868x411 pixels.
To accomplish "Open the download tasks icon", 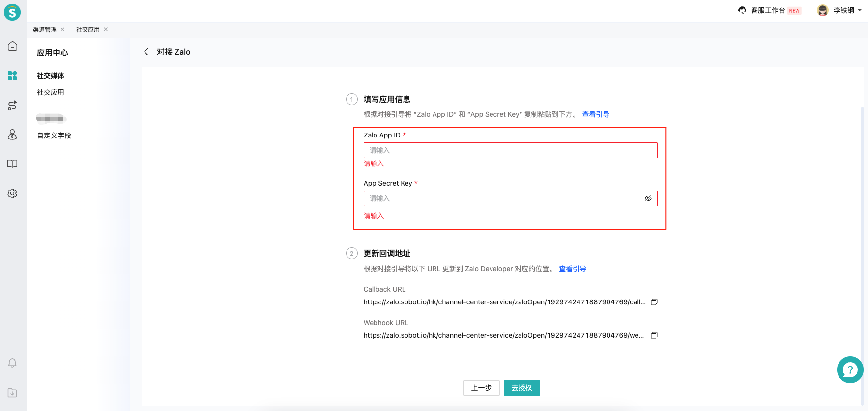I will pos(12,393).
